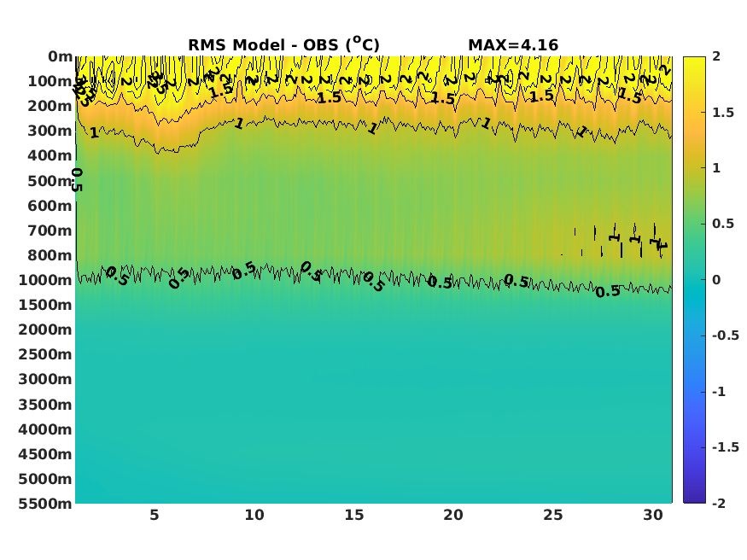This screenshot has width=747, height=560.
Task: Click the "3000m" depth axis label
Action: (45, 379)
